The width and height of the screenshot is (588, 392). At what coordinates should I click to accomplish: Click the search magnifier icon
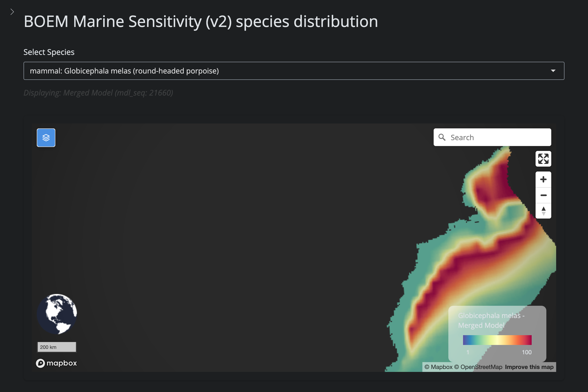coord(442,137)
